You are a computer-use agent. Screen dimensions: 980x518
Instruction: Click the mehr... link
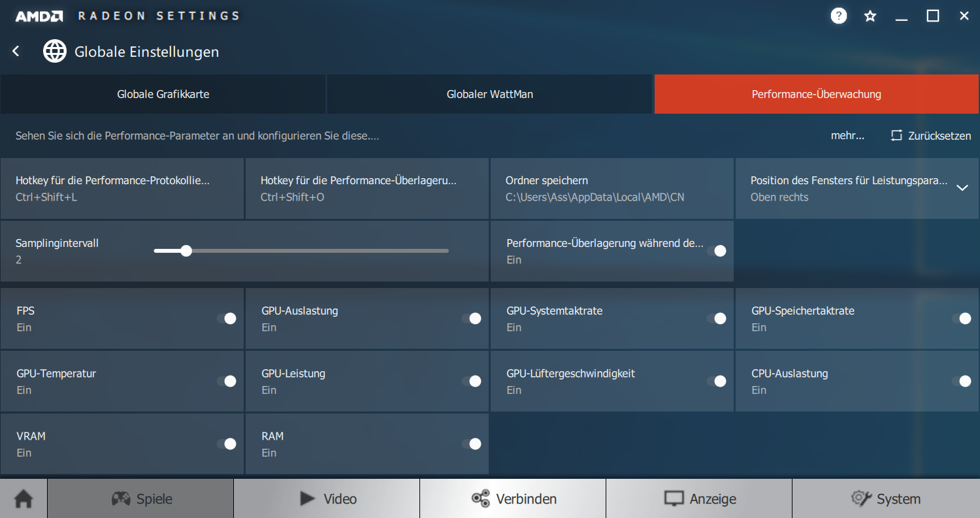coord(847,136)
